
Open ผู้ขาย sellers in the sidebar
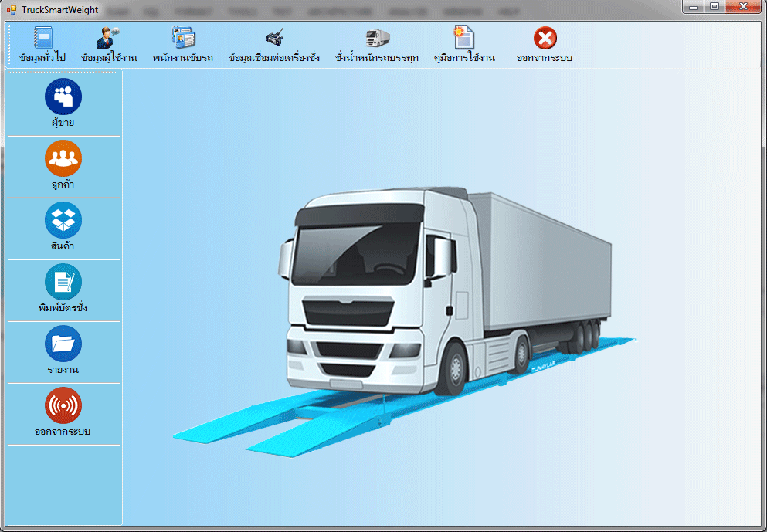63,103
